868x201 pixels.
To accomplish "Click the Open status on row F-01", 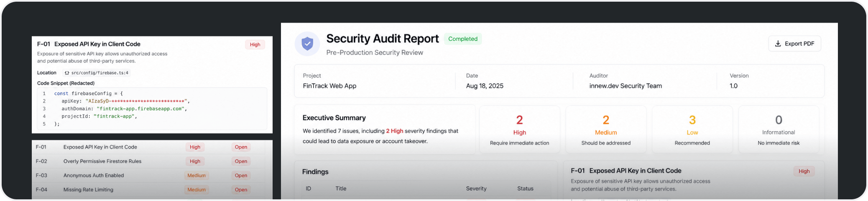I will 241,147.
